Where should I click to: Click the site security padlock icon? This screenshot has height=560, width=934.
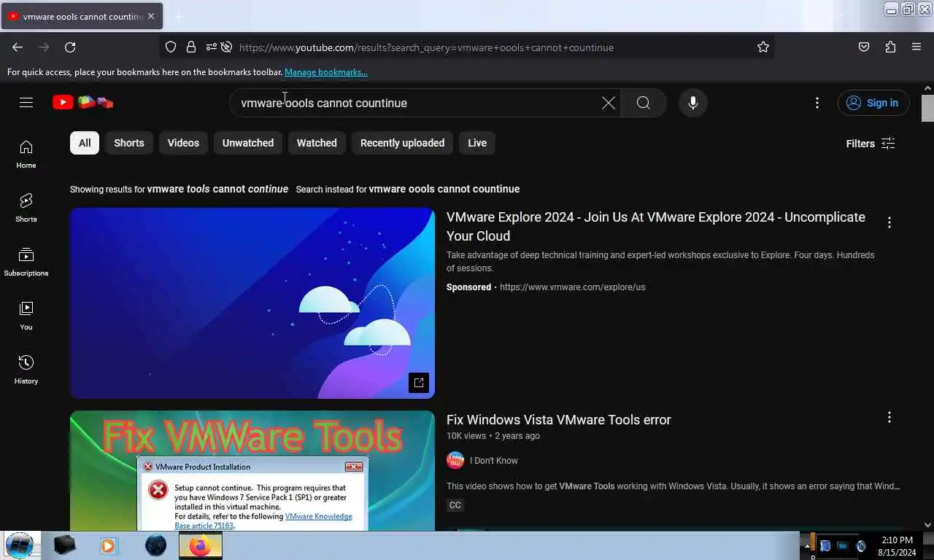pos(191,47)
